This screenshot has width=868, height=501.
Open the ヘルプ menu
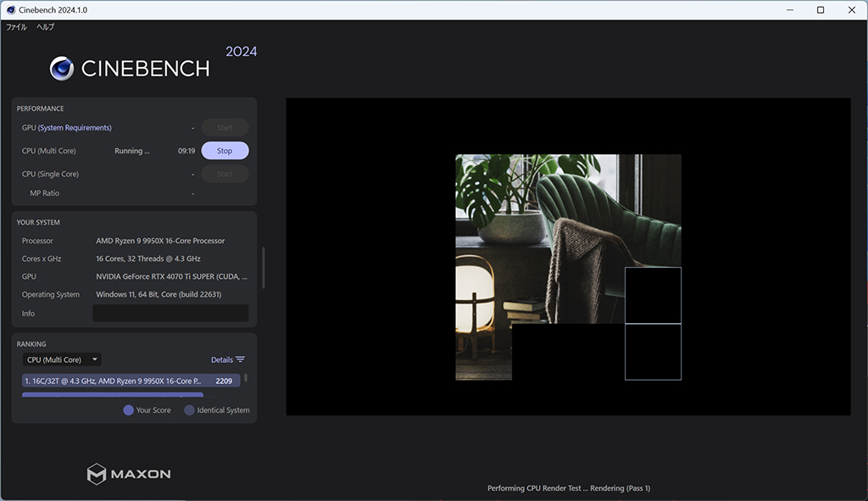point(46,26)
